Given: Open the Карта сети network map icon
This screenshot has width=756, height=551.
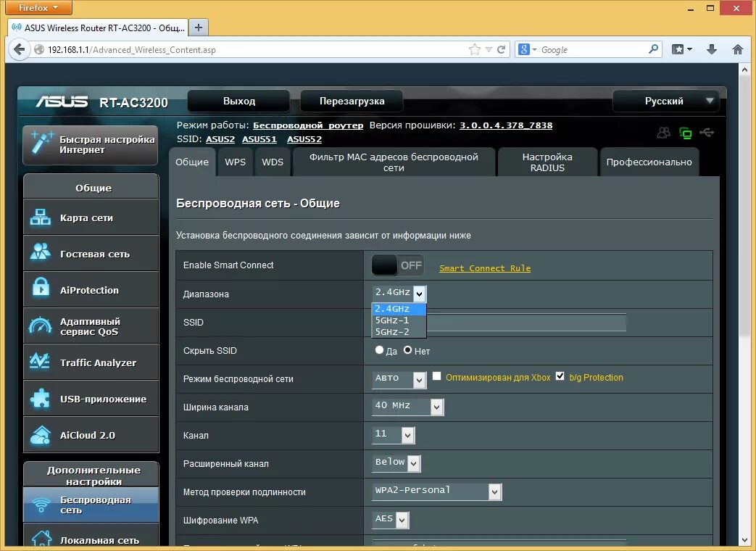Looking at the screenshot, I should (x=40, y=217).
